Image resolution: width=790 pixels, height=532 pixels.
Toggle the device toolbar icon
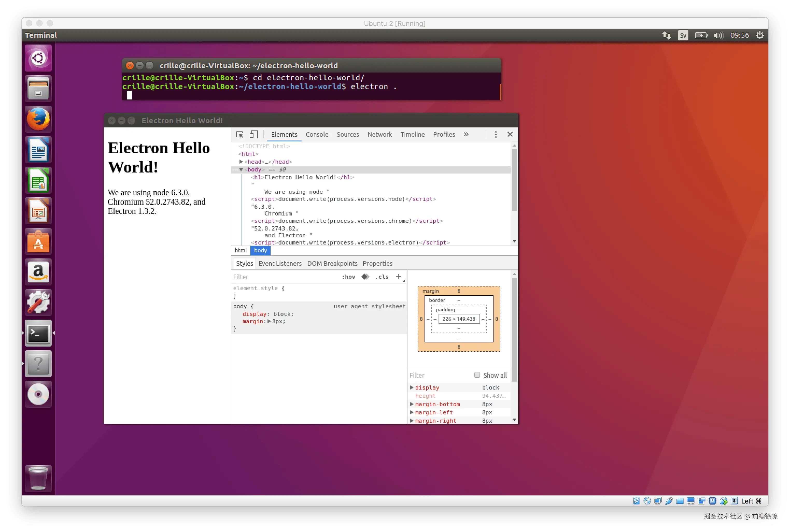point(253,134)
